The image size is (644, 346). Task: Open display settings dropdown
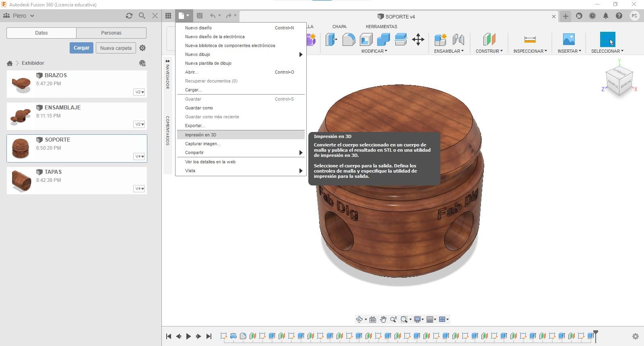419,319
